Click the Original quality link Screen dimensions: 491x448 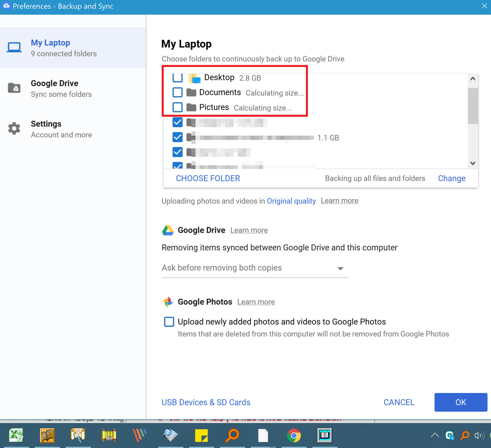coord(291,201)
